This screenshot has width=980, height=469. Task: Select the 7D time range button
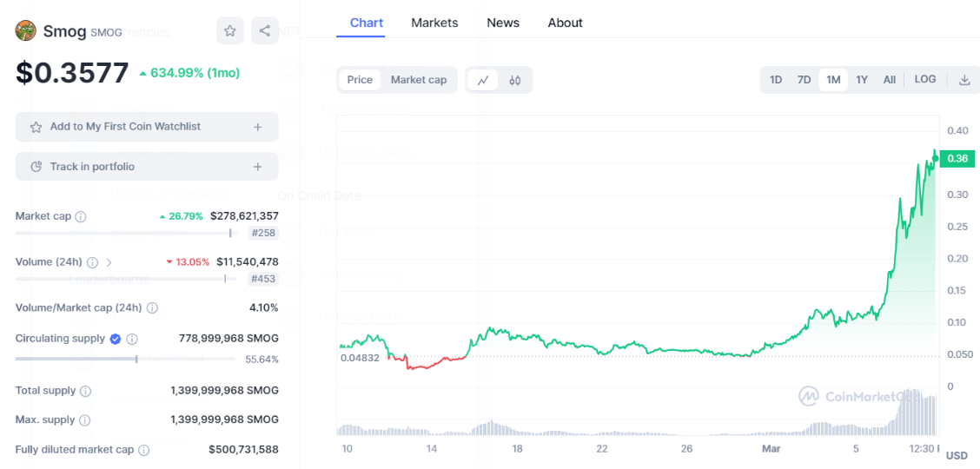[x=805, y=80]
